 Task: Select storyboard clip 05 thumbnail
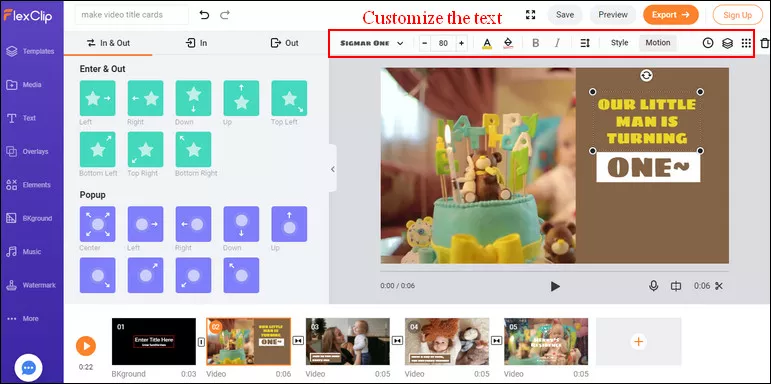coord(546,341)
